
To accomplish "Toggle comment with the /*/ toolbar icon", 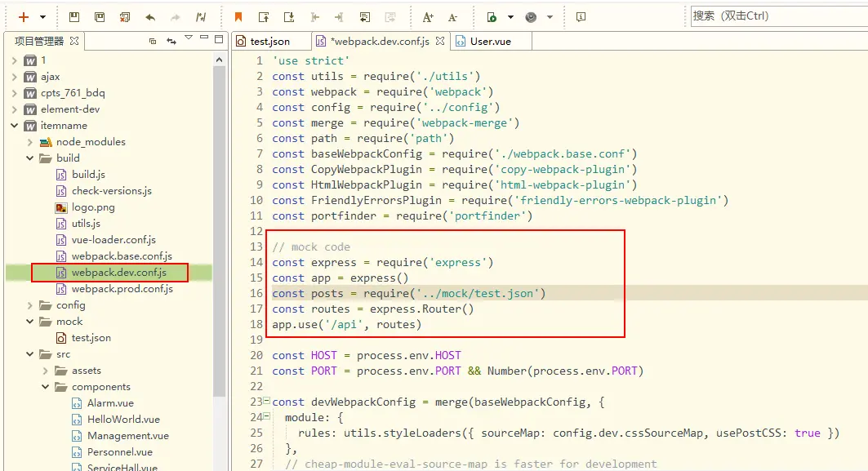I will [x=201, y=17].
